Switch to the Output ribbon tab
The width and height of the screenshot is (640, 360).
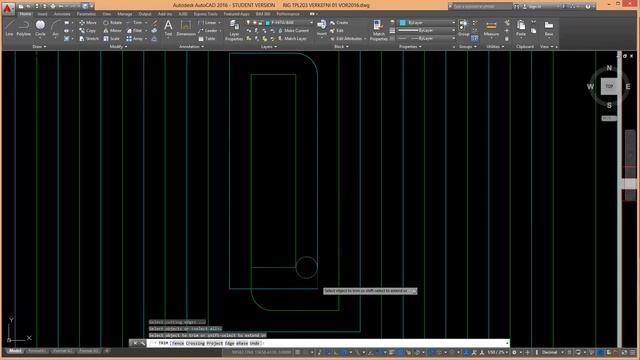[144, 14]
